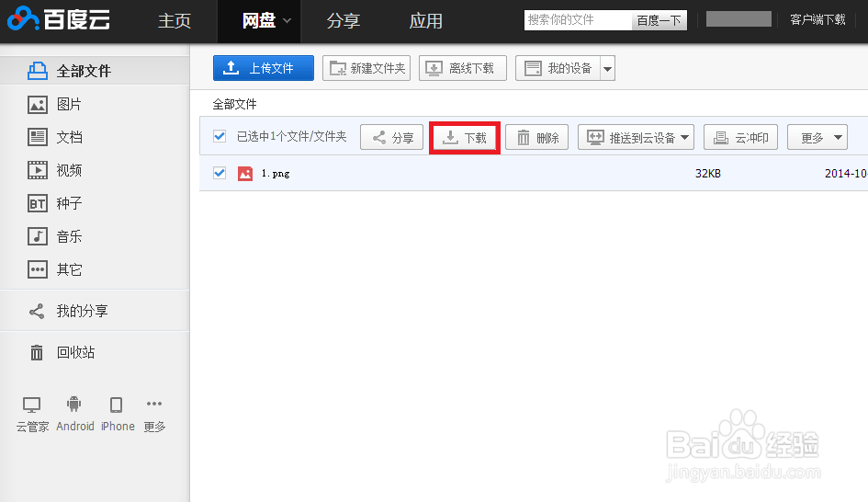The width and height of the screenshot is (868, 502).
Task: Click the blurred username in header
Action: [x=738, y=19]
